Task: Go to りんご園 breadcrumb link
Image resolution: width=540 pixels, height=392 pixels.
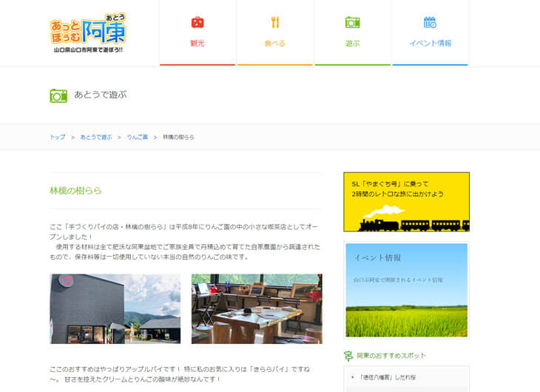Action: point(137,137)
